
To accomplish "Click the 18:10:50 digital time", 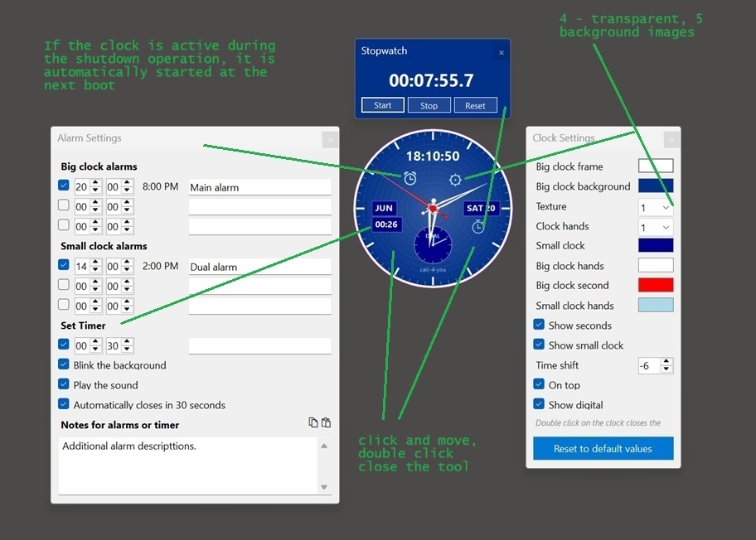I will pyautogui.click(x=433, y=156).
